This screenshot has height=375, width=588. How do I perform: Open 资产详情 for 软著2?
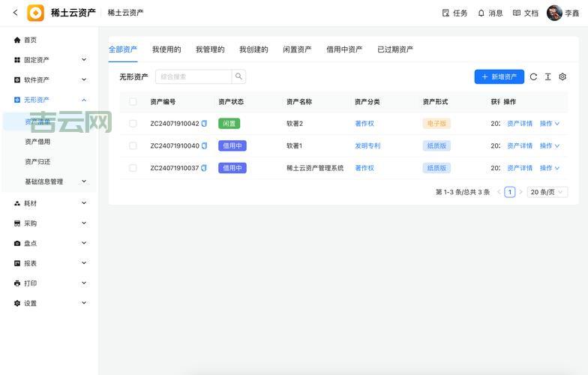(520, 123)
